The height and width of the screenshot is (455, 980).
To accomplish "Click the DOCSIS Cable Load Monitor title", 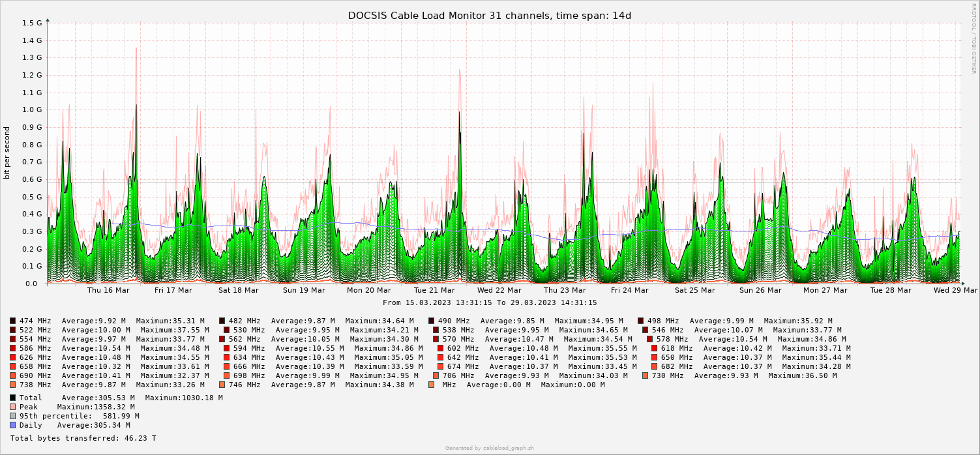I will [x=490, y=16].
